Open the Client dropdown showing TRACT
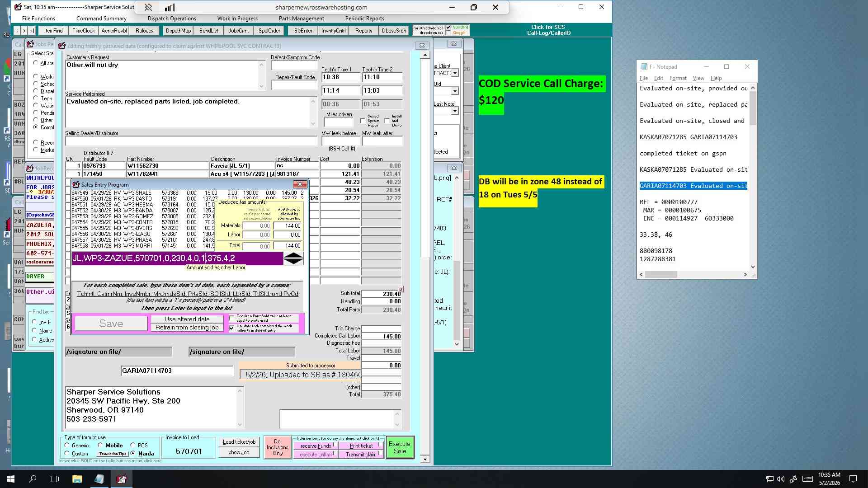 click(455, 73)
